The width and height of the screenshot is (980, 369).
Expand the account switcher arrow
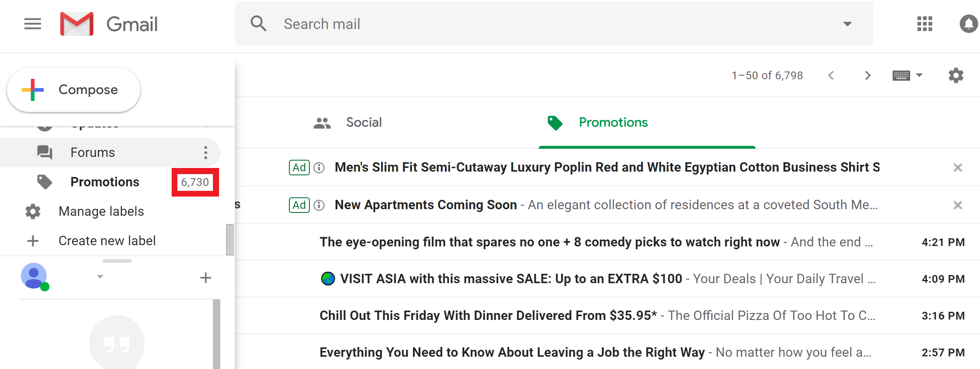[99, 277]
